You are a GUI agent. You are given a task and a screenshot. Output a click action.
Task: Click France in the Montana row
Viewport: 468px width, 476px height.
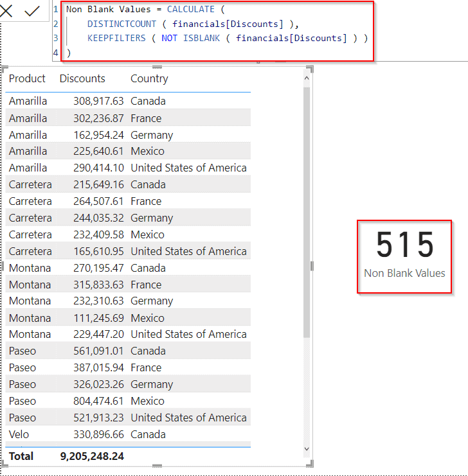(146, 285)
